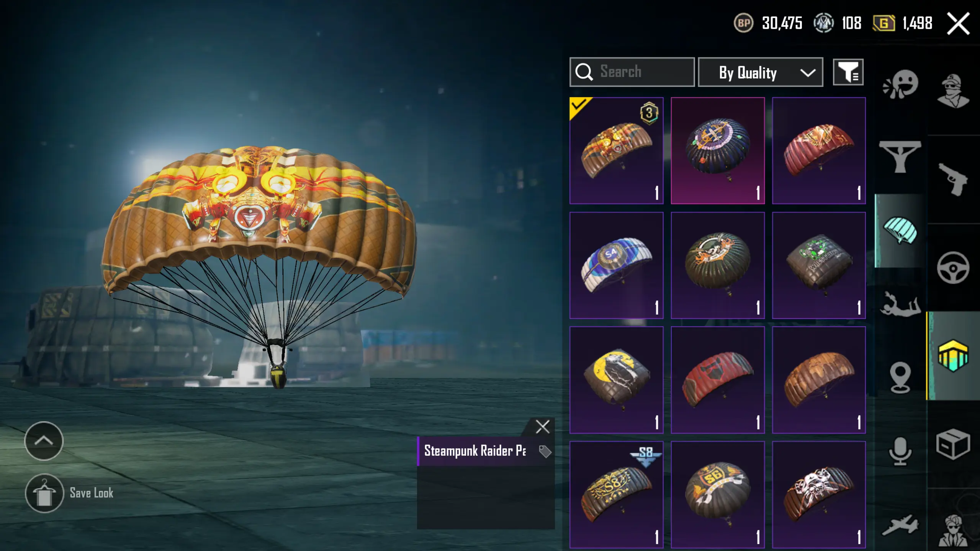Click the Search input field
980x551 pixels.
pyautogui.click(x=632, y=72)
